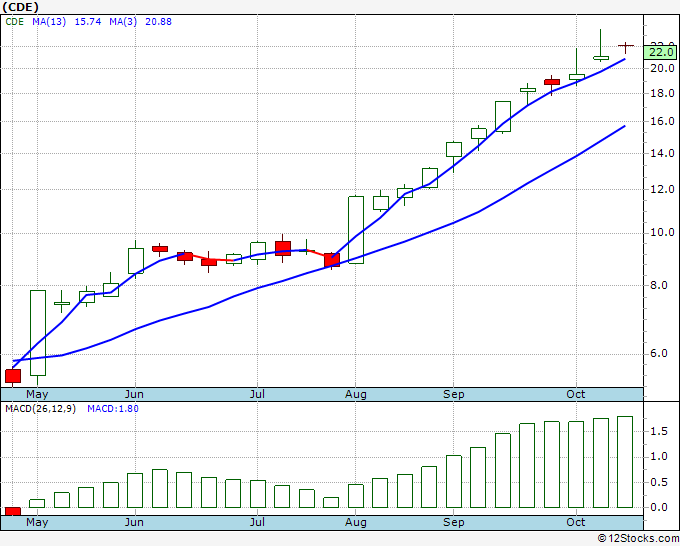The height and width of the screenshot is (546, 680).
Task: Select the CDE ticker legend label
Action: (14, 22)
